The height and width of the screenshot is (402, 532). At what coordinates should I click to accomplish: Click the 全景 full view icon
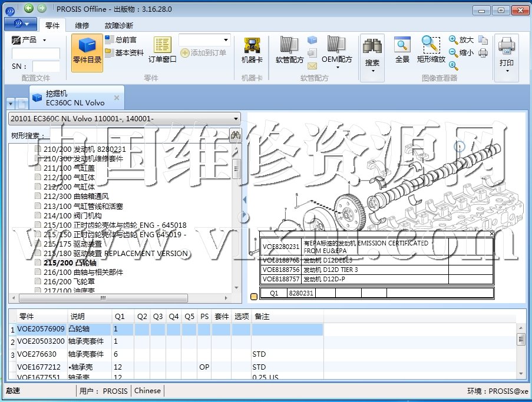click(402, 49)
